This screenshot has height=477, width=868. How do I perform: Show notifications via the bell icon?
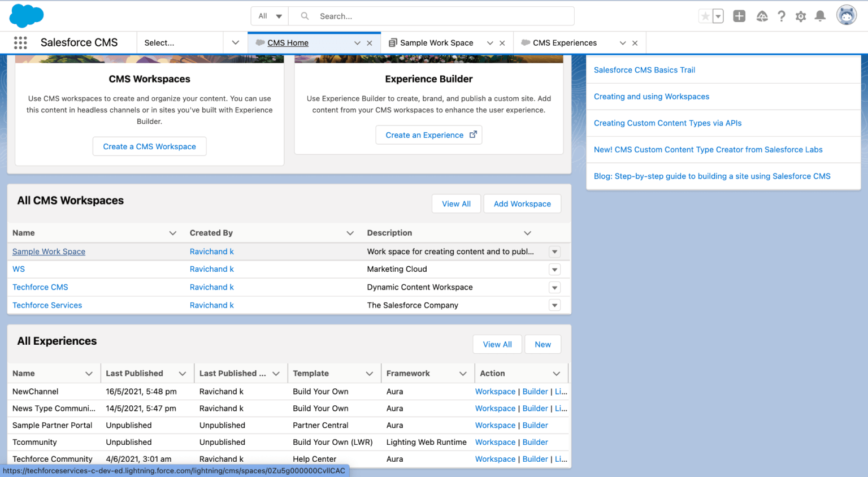click(820, 16)
